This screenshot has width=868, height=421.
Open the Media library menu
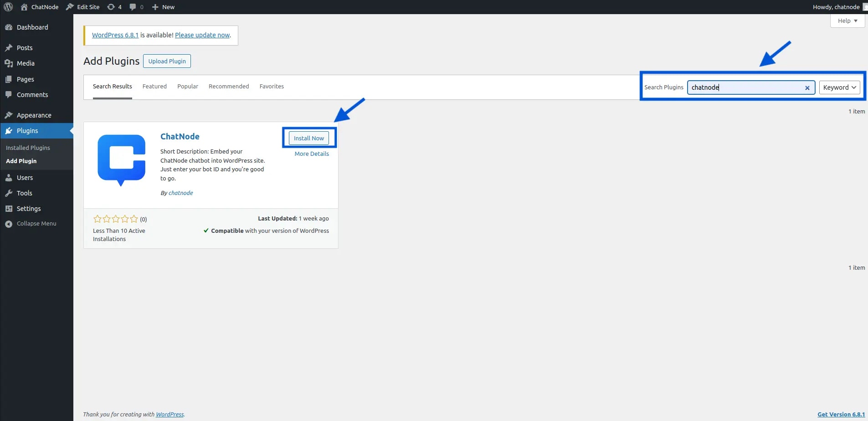click(36, 63)
